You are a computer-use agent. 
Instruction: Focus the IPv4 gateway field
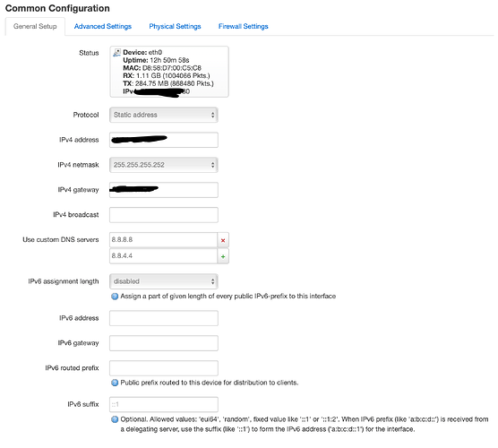tap(164, 190)
